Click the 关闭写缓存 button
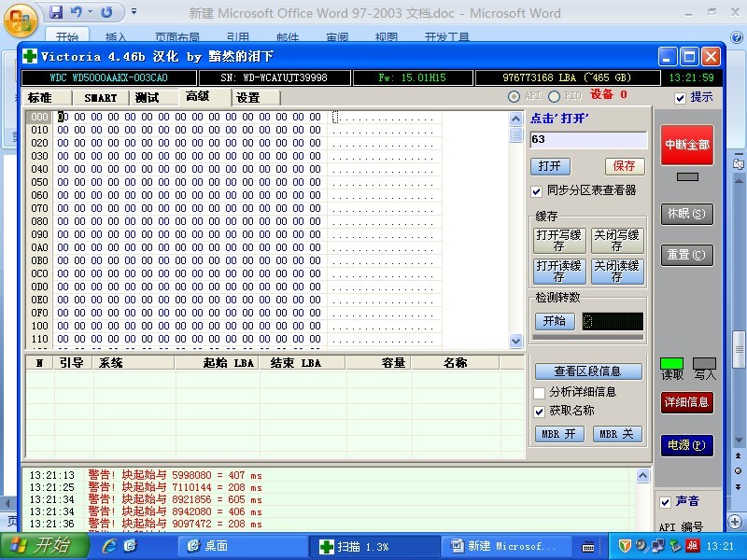 click(x=617, y=241)
